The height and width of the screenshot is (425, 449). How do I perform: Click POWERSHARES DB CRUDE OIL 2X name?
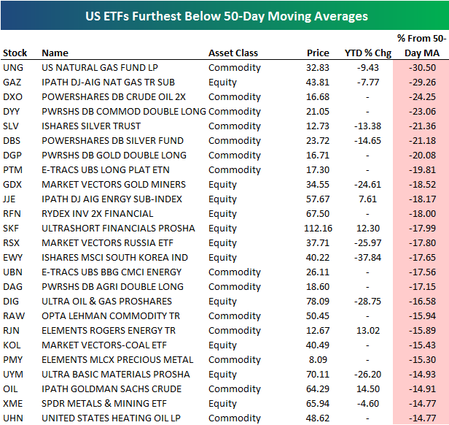click(114, 97)
